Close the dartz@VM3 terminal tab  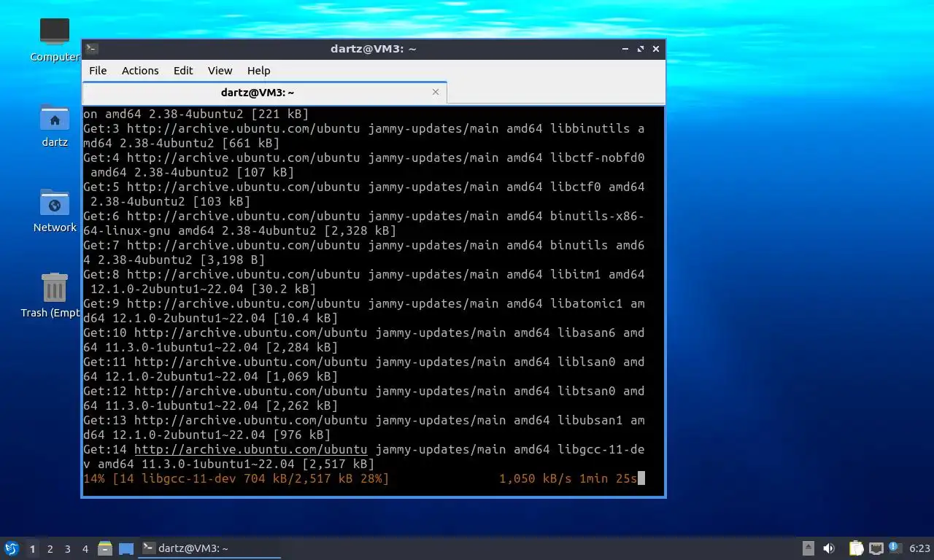436,92
